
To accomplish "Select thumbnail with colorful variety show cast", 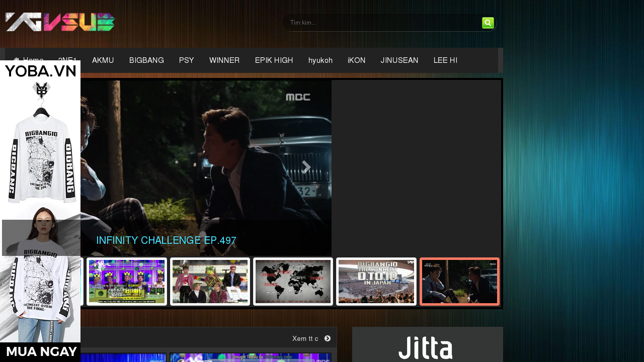I will tap(210, 282).
